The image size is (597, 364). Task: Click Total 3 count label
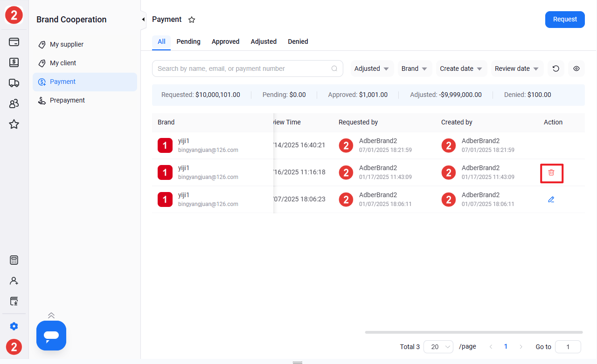coord(410,347)
